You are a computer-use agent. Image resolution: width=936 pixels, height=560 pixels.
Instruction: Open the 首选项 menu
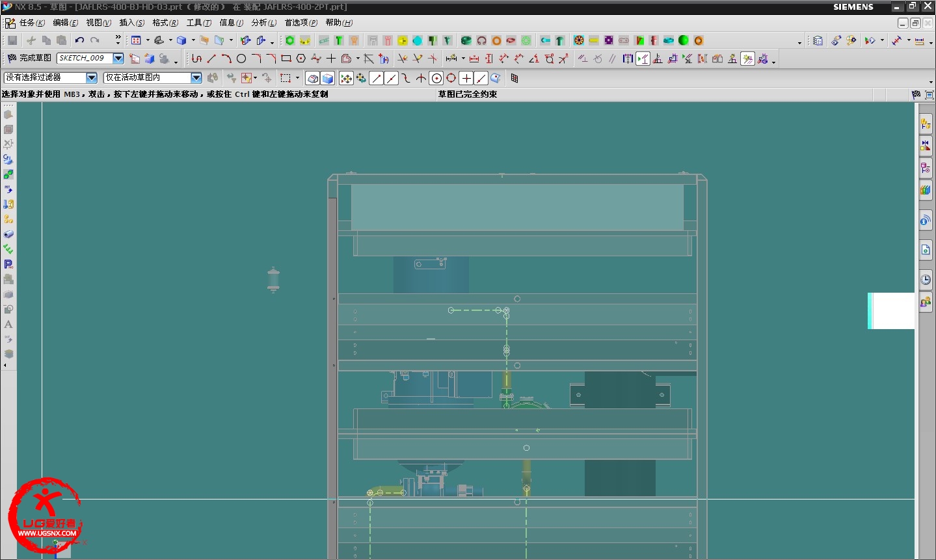[301, 23]
